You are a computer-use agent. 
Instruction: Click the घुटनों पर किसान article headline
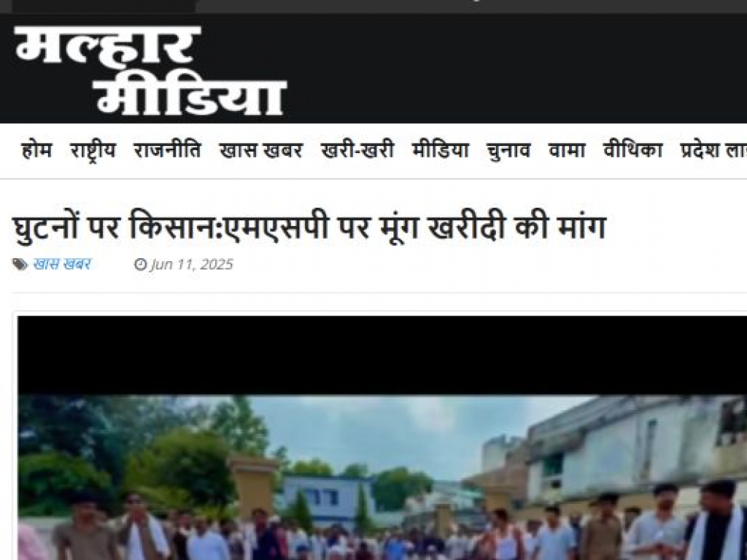pos(309,227)
